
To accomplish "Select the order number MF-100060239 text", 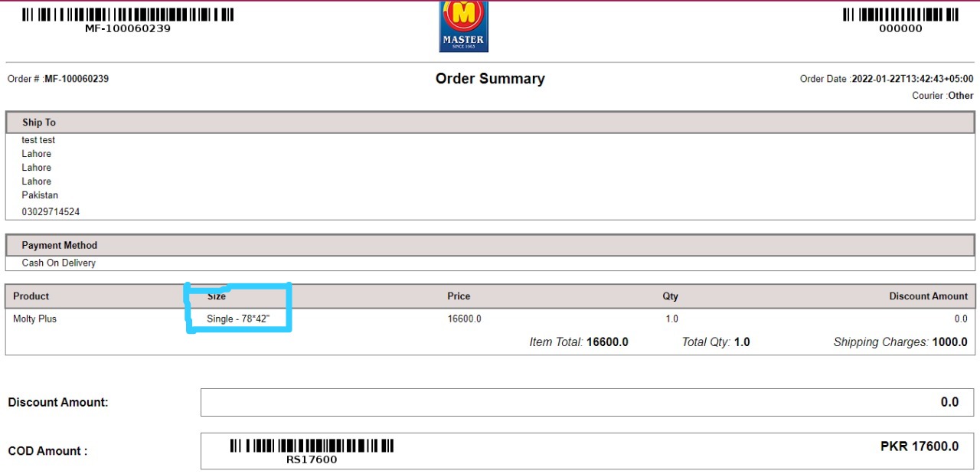I will (x=77, y=79).
